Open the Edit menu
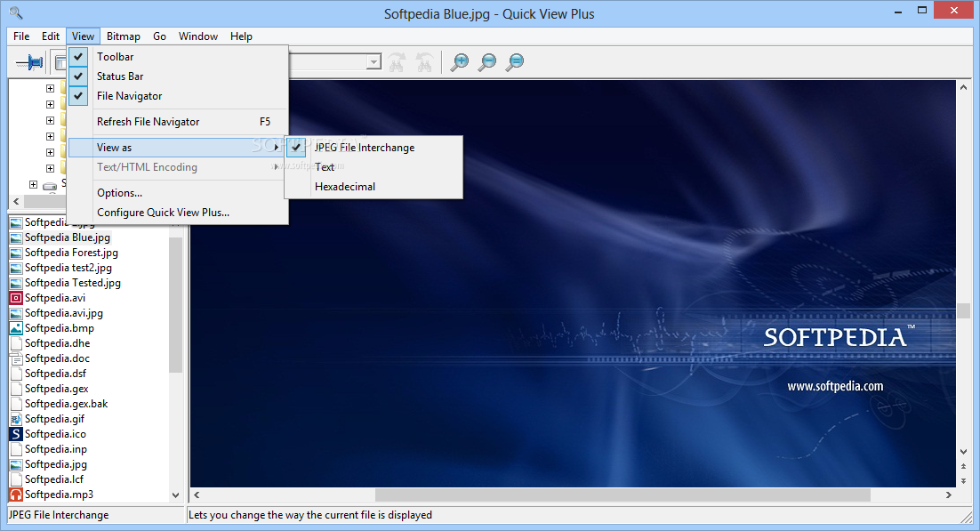 [51, 36]
